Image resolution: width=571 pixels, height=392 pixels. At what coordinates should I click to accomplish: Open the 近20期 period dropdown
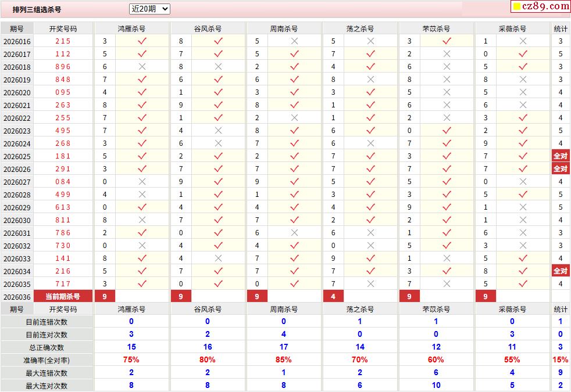coord(149,9)
